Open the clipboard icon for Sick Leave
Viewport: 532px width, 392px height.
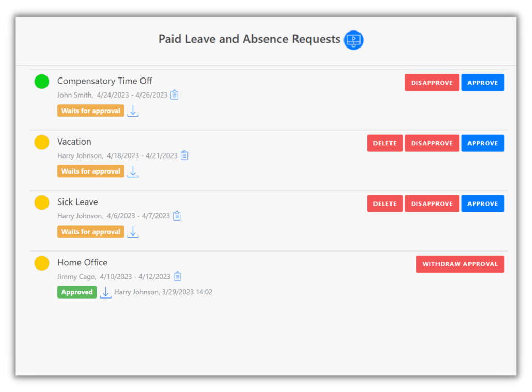tap(177, 215)
